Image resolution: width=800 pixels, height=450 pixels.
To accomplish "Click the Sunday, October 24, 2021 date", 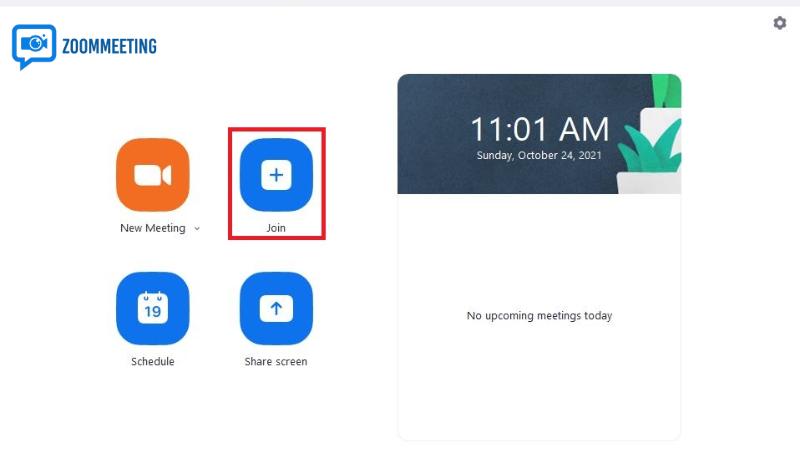I will pos(539,155).
